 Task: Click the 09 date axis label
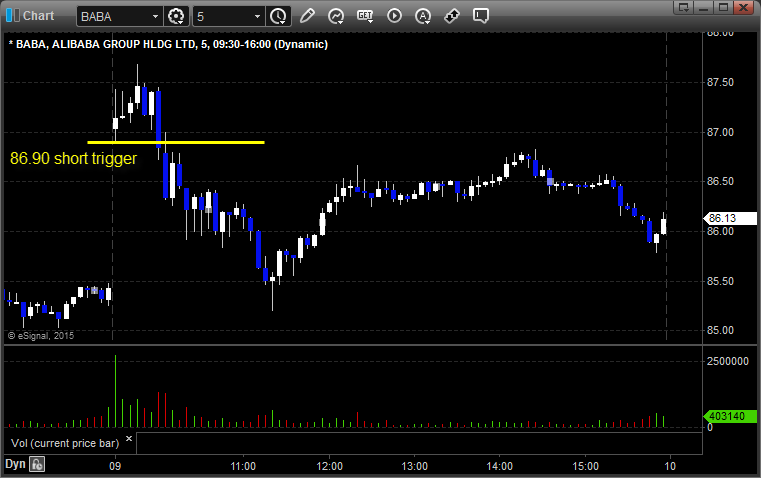click(115, 466)
